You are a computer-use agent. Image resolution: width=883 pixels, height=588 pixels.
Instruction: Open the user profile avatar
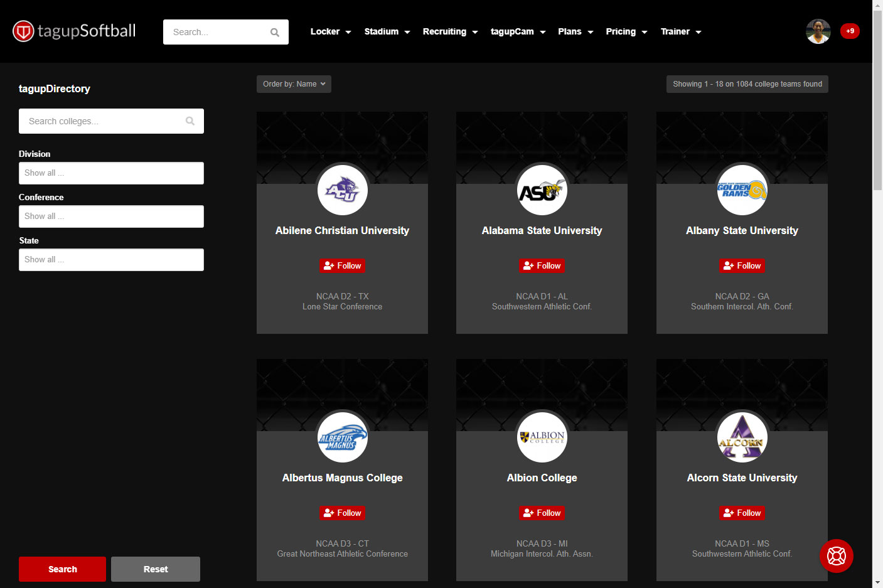[x=818, y=31]
